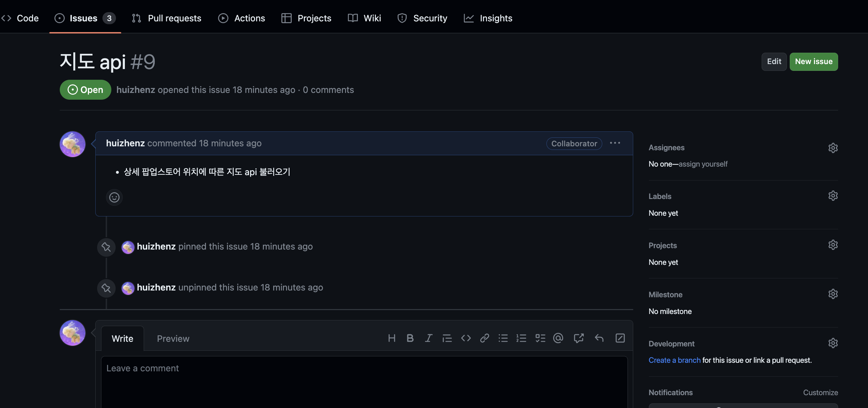The image size is (868, 408).
Task: Select the heading formatting icon
Action: pos(392,338)
